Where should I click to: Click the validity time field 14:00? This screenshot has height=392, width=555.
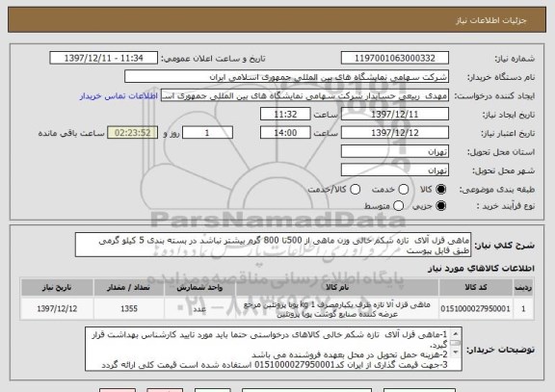(285, 133)
